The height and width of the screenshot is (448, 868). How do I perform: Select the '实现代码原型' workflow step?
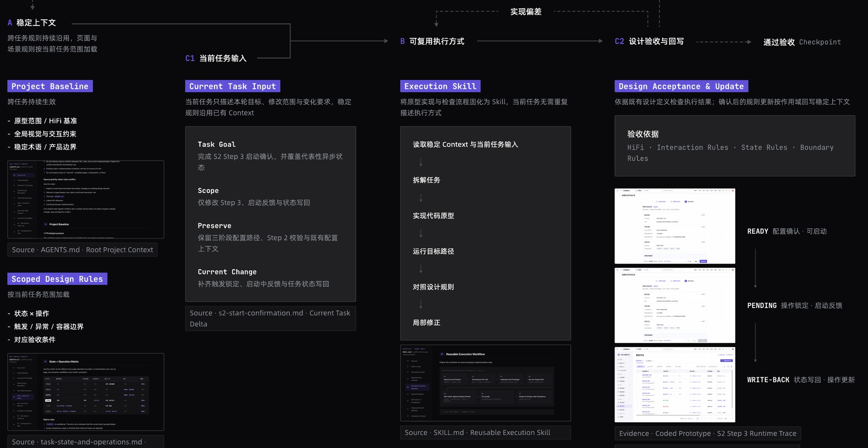433,216
